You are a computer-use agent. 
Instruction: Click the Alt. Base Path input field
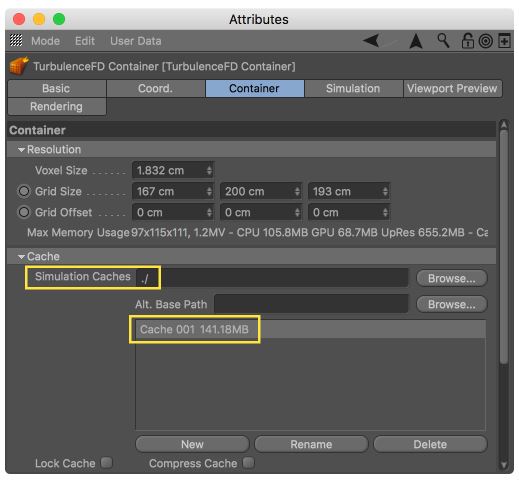(x=311, y=304)
